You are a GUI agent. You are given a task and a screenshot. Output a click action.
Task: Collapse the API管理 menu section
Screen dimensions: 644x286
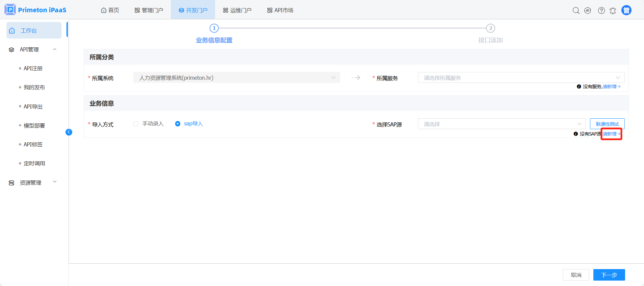point(55,50)
